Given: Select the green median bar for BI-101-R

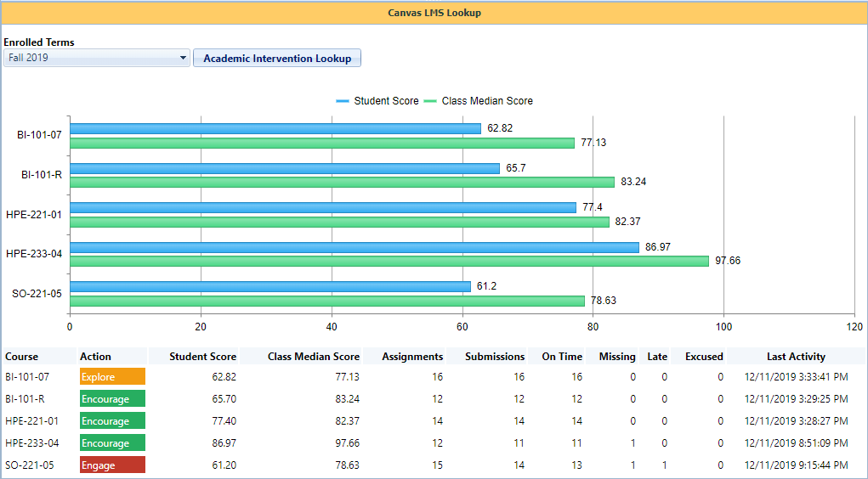Looking at the screenshot, I should coord(342,182).
